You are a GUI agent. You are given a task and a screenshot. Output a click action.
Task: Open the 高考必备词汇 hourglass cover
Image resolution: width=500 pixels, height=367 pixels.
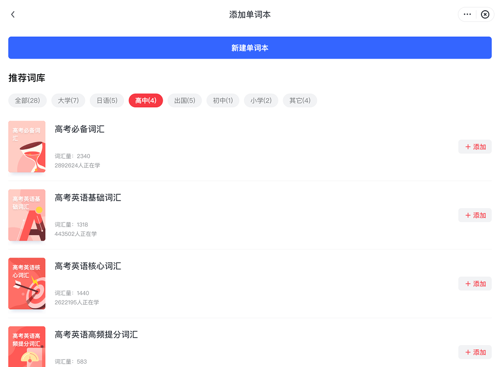tap(27, 147)
